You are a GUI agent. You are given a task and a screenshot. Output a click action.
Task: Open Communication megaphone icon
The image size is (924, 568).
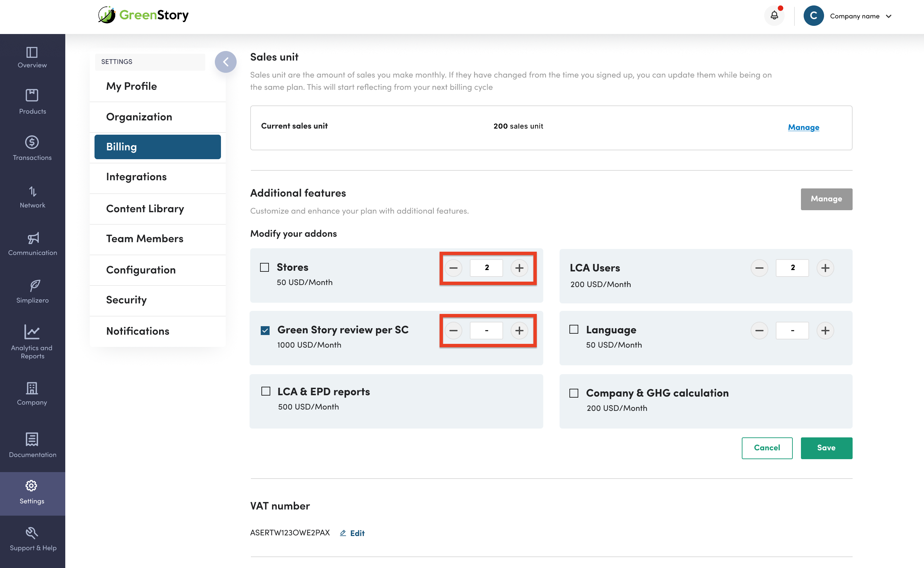pos(33,238)
